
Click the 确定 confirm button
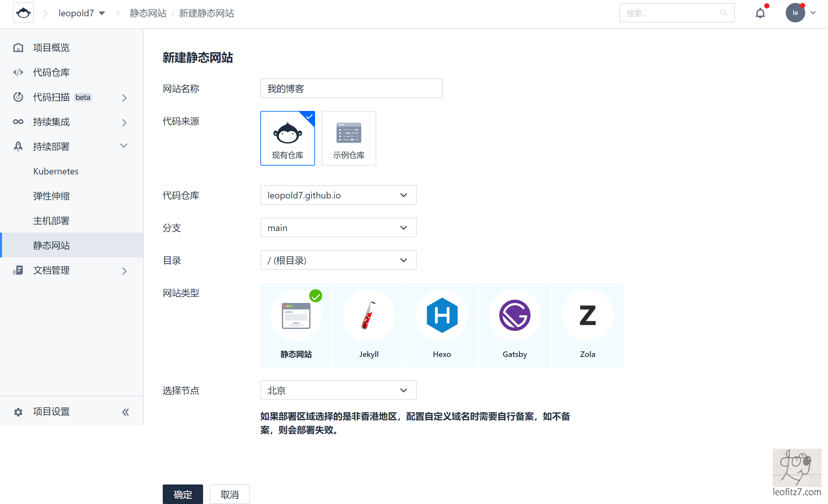point(183,494)
